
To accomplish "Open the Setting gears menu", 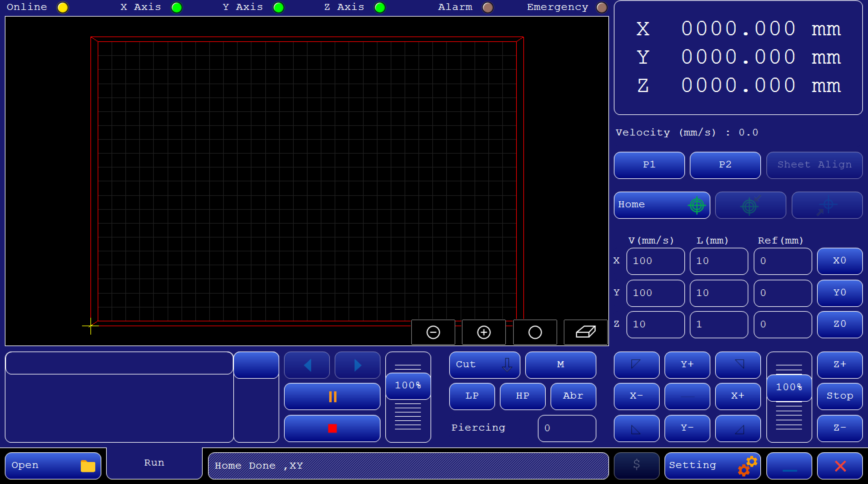I will point(712,466).
